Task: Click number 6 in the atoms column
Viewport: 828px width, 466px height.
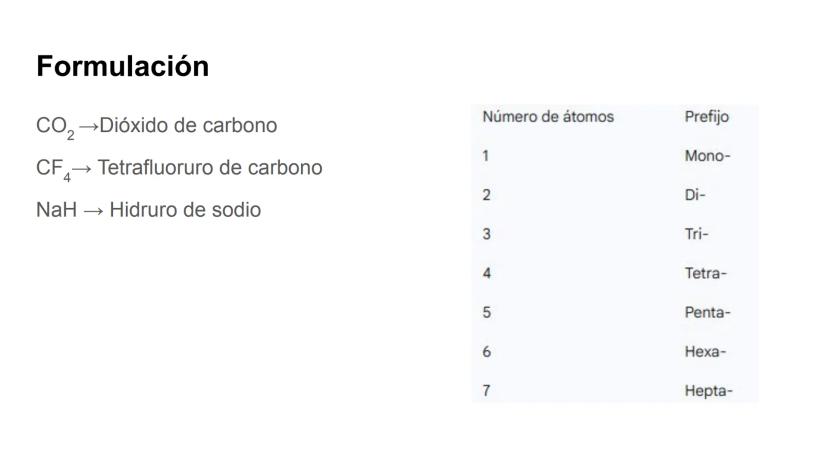Action: point(486,352)
